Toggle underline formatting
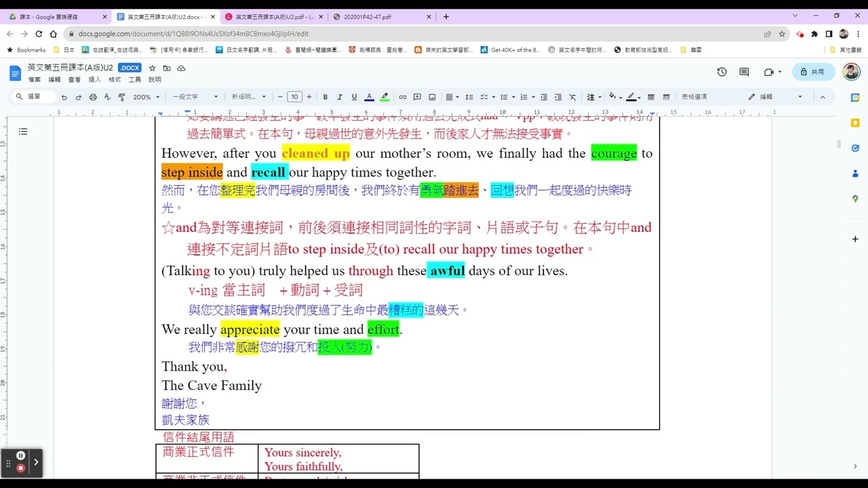Viewport: 868px width, 488px height. (x=353, y=97)
